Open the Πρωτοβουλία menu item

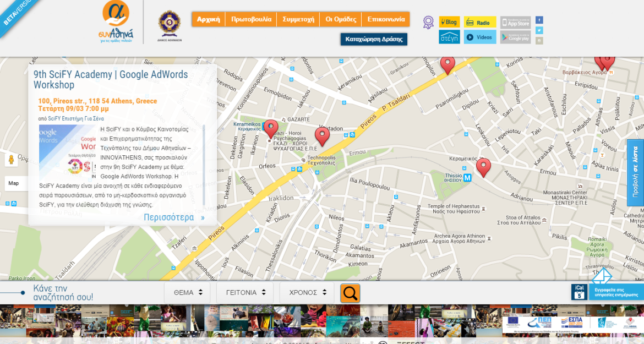(x=251, y=19)
